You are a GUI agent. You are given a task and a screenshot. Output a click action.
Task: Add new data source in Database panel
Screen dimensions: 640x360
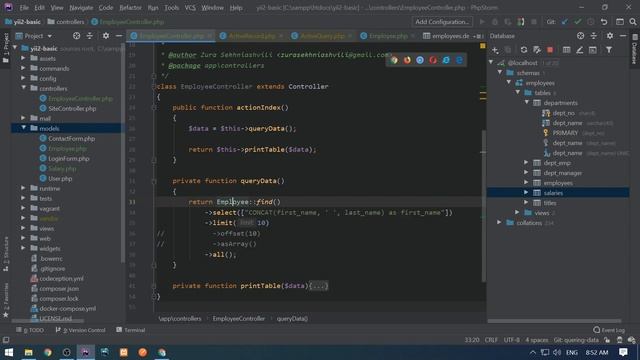(x=495, y=50)
